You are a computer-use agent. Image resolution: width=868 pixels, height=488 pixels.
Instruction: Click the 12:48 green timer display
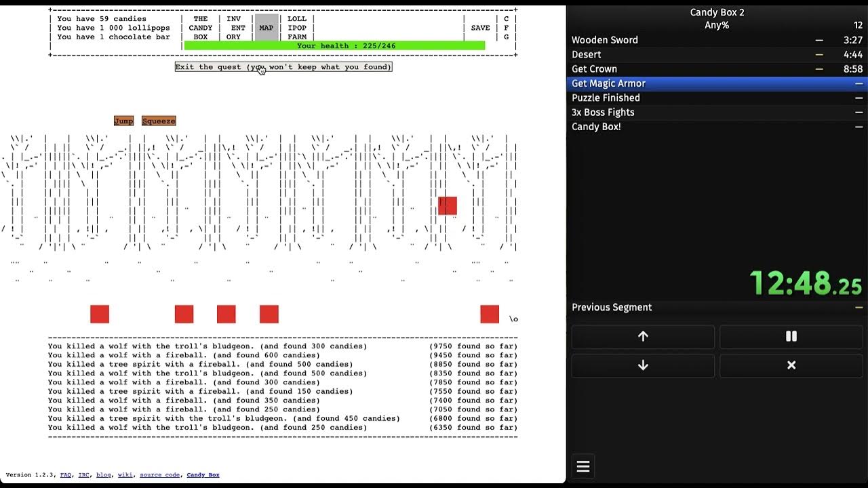click(x=806, y=283)
